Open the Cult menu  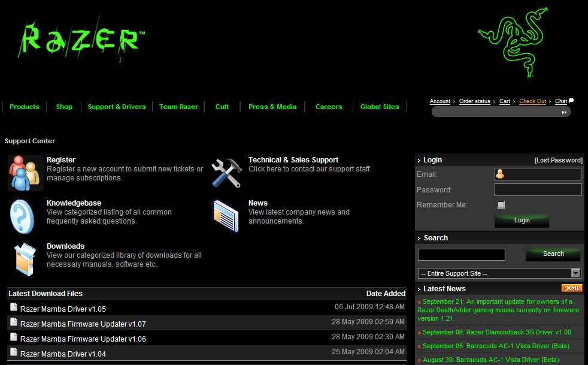pyautogui.click(x=222, y=107)
